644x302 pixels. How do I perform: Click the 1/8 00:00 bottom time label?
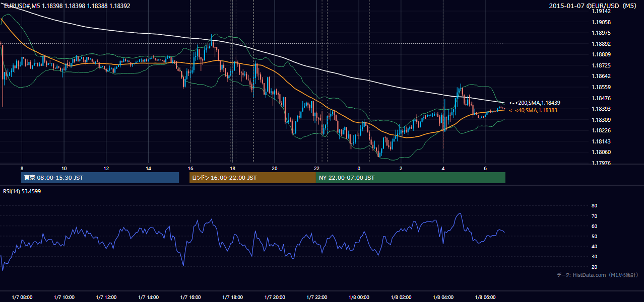point(359,297)
